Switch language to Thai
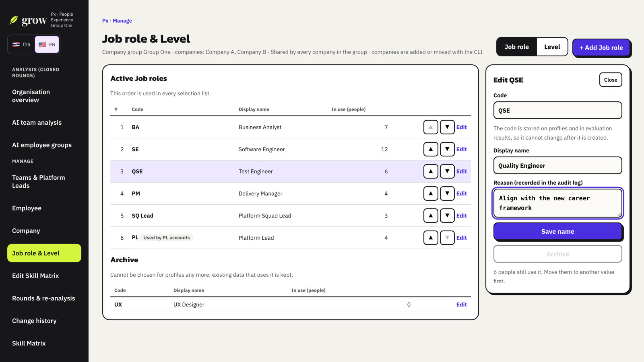This screenshot has width=644, height=362. click(21, 45)
